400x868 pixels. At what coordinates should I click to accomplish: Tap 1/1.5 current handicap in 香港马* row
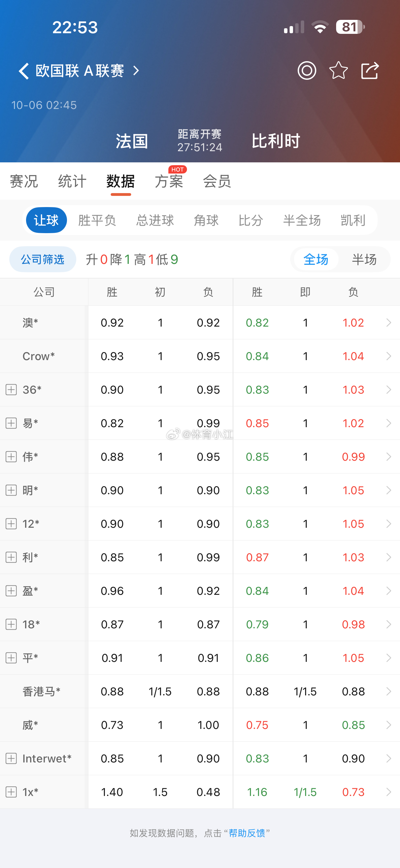305,691
